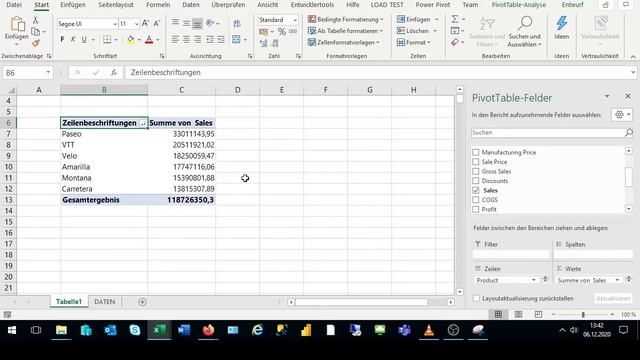Check the Gross Sales field

tap(476, 171)
